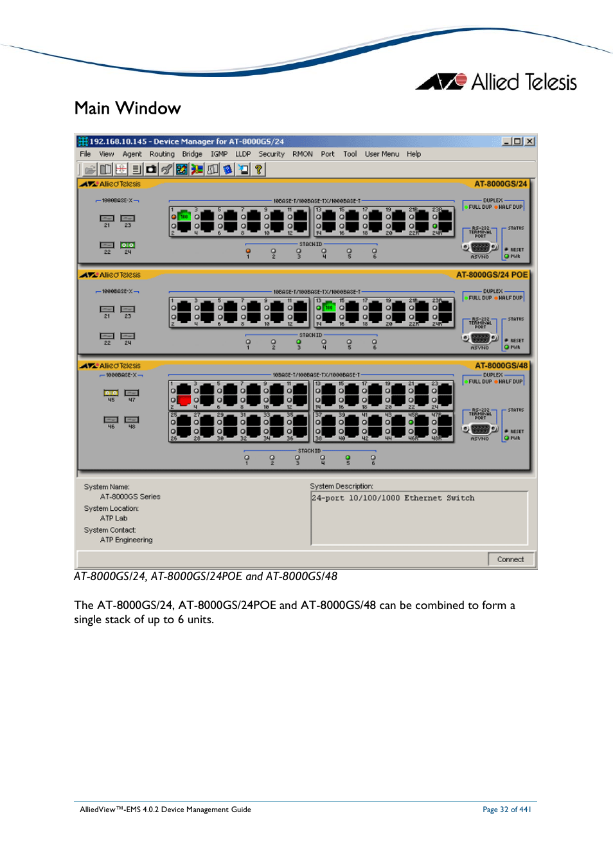
Task: Click RS-232 terminal port on AT-8000GS/48 unit
Action: pyautogui.click(x=480, y=429)
